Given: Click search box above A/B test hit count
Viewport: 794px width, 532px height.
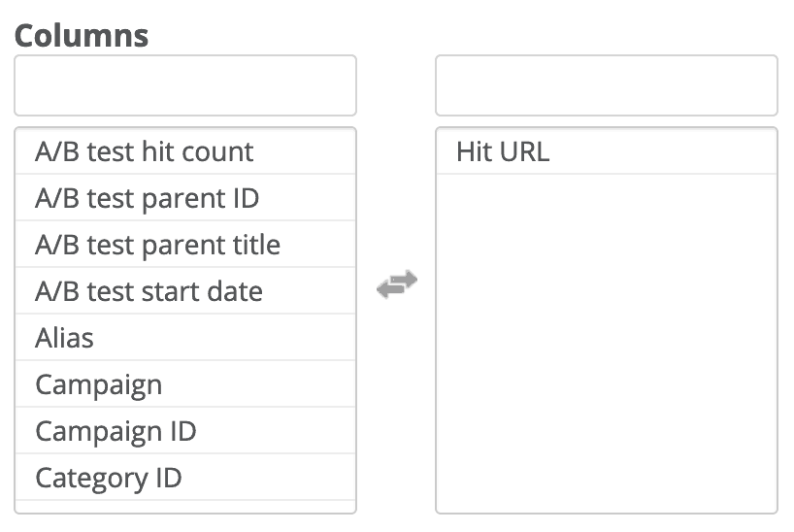Looking at the screenshot, I should 185,85.
